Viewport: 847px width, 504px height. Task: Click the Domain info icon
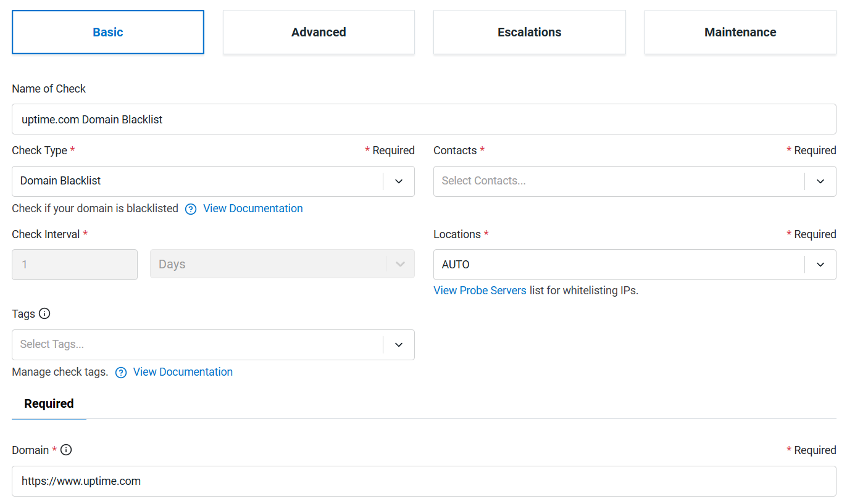(66, 450)
